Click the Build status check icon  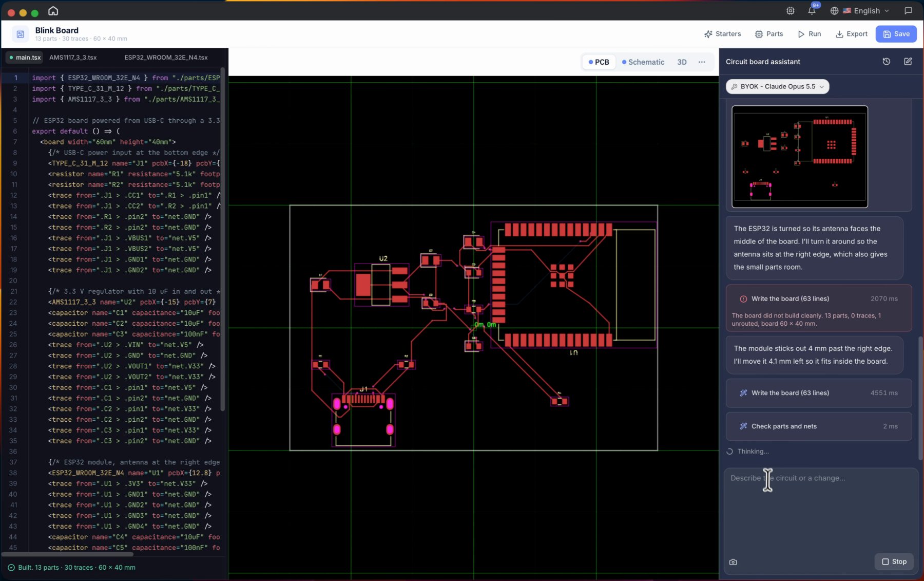(x=11, y=568)
